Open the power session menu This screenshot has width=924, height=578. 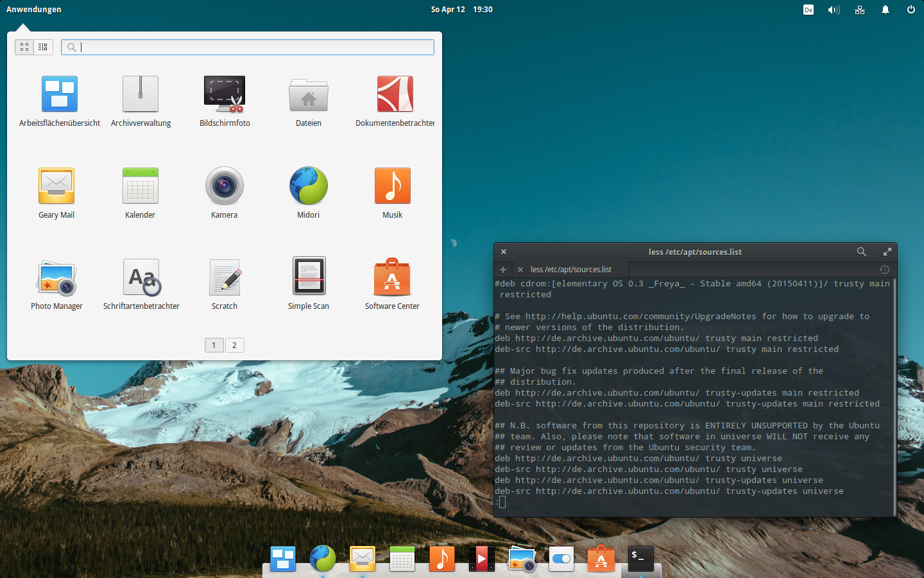[x=911, y=10]
